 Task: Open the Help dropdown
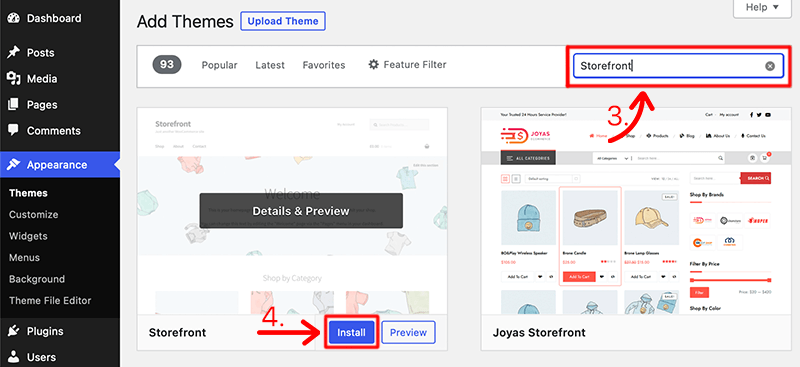pyautogui.click(x=762, y=8)
